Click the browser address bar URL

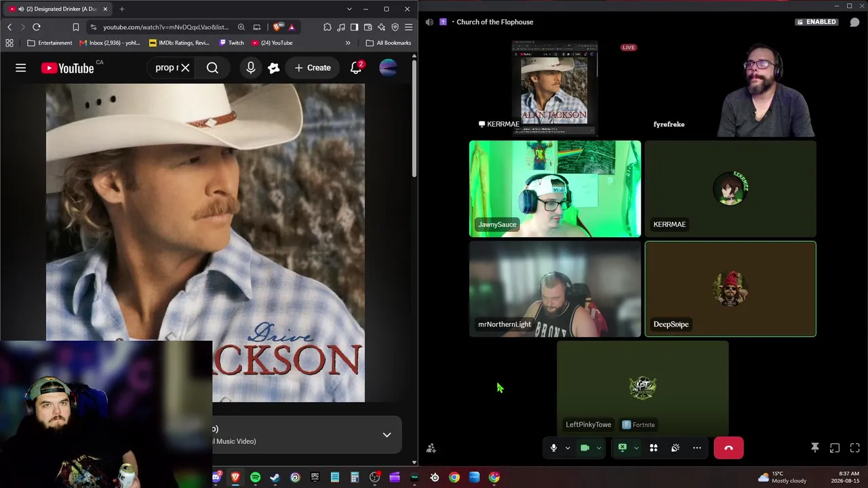pos(166,27)
